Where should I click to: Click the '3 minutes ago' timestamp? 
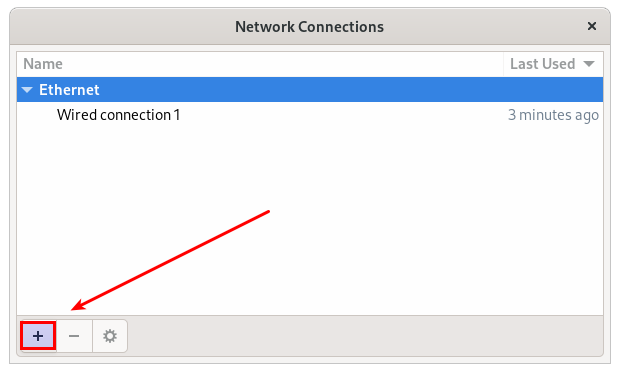click(553, 115)
